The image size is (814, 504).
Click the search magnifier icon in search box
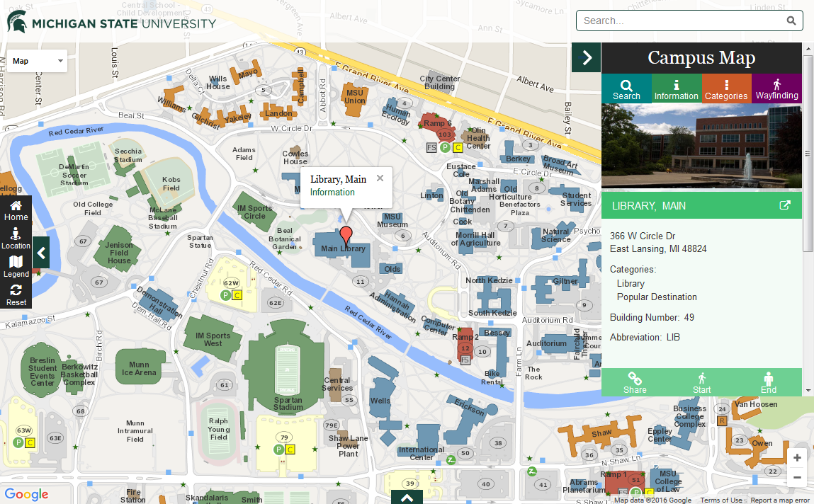point(791,21)
